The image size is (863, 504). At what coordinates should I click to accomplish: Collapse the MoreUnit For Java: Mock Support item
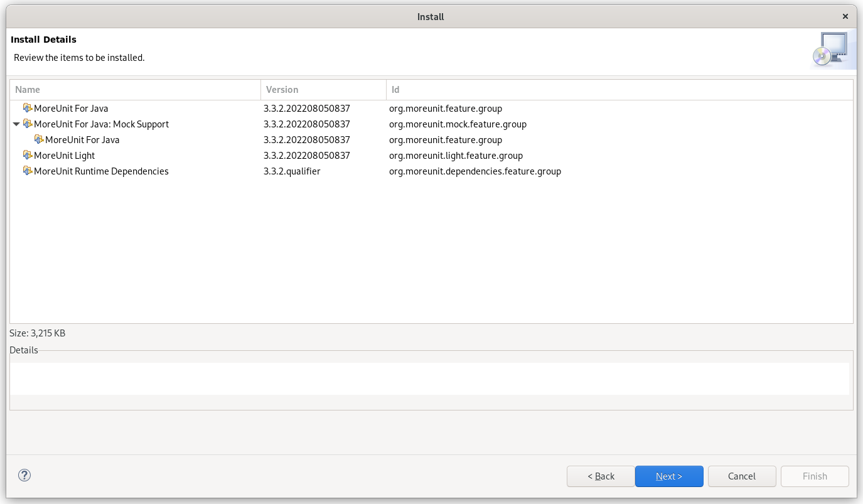(16, 124)
